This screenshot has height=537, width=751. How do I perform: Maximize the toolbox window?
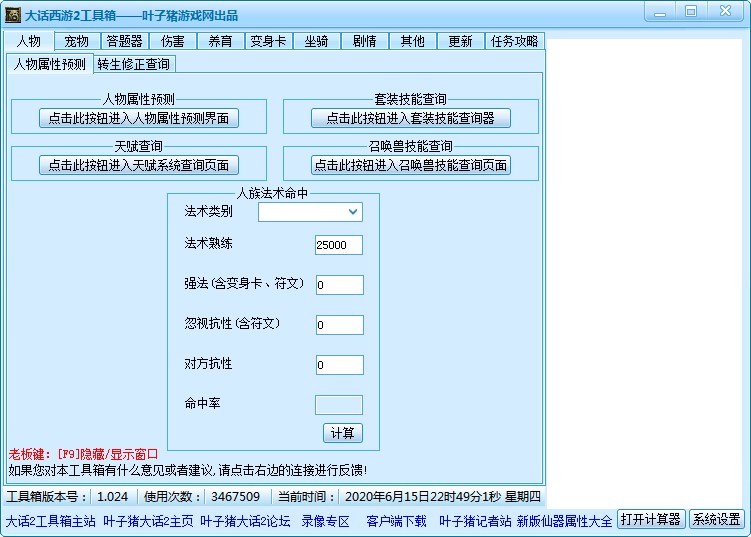[x=691, y=11]
